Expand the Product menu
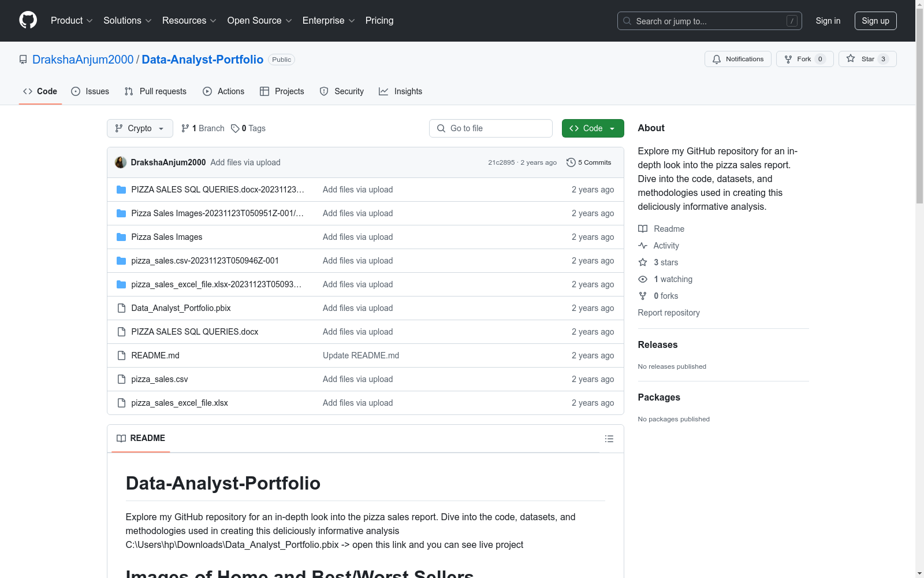The height and width of the screenshot is (578, 924). [72, 20]
